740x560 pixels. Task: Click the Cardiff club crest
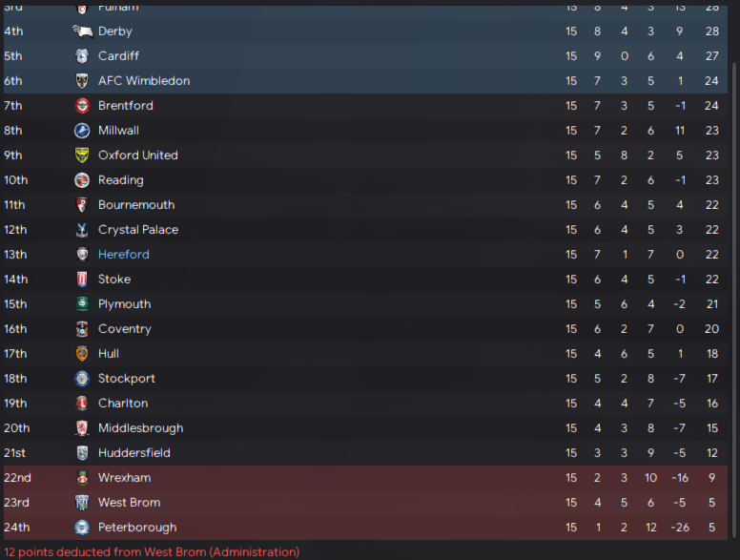pos(82,56)
